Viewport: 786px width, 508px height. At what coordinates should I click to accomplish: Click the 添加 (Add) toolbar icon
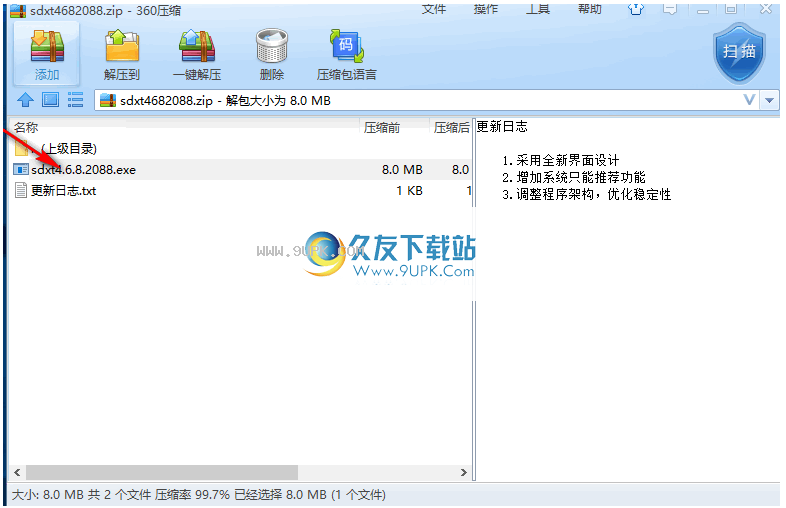[x=47, y=54]
